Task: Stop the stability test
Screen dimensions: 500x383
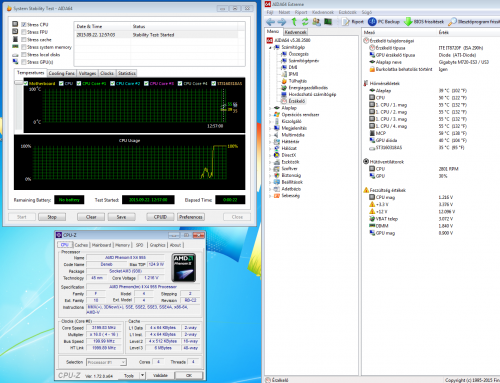Action: coord(52,217)
